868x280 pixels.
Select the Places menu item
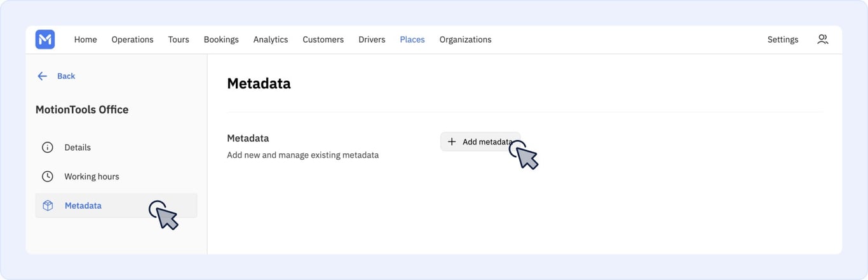(x=412, y=39)
